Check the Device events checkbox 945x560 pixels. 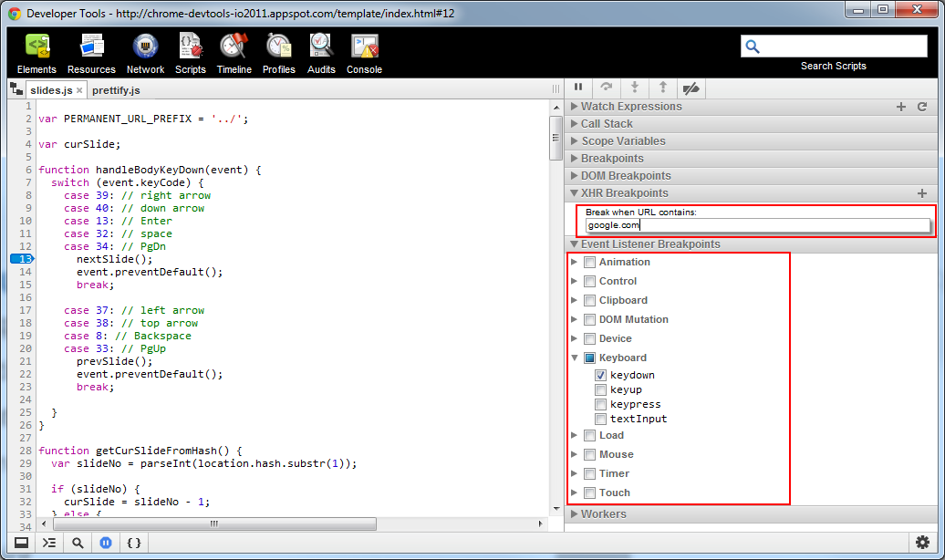tap(590, 338)
